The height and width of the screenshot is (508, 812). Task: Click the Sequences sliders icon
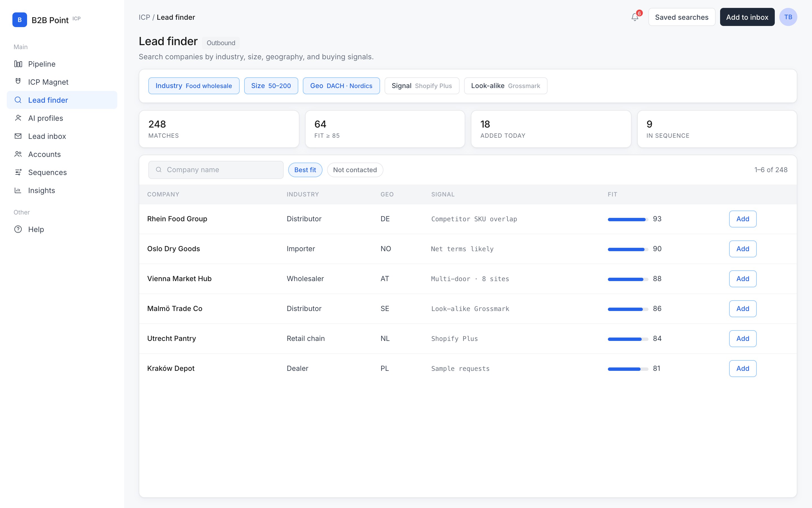[x=18, y=172]
